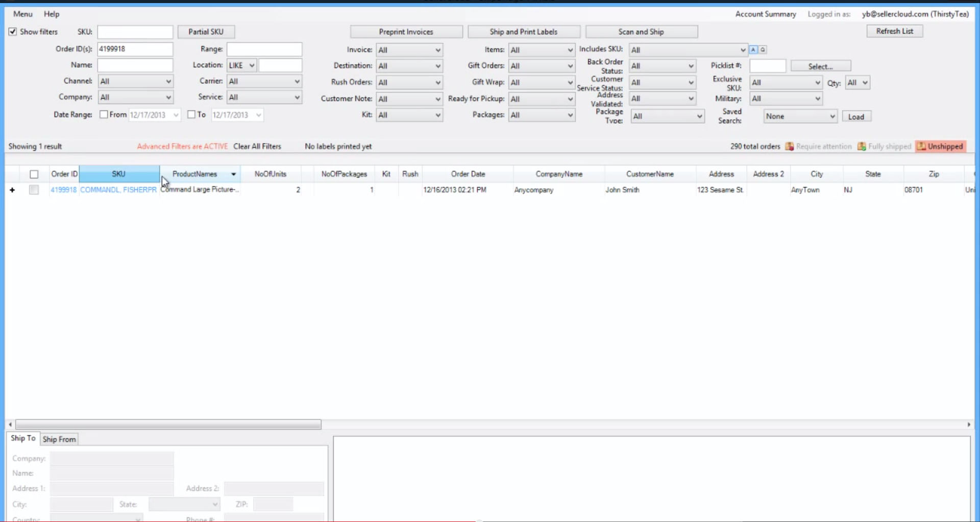Click Clear All Filters

pos(257,147)
